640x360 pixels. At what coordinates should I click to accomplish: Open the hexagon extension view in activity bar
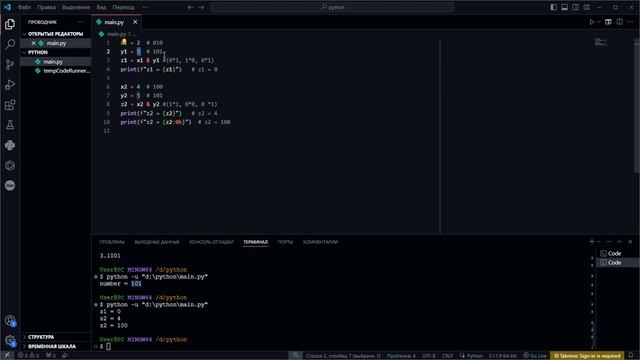pyautogui.click(x=10, y=165)
